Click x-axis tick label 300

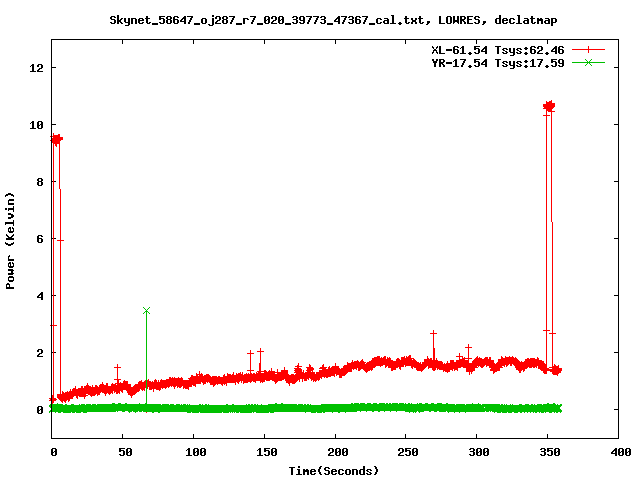(x=479, y=452)
